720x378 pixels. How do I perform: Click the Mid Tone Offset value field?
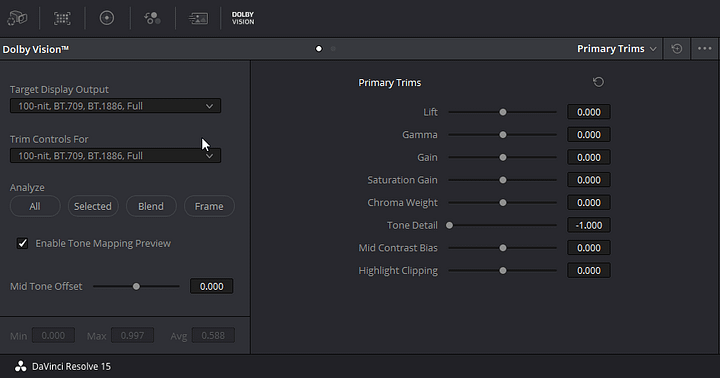[212, 286]
